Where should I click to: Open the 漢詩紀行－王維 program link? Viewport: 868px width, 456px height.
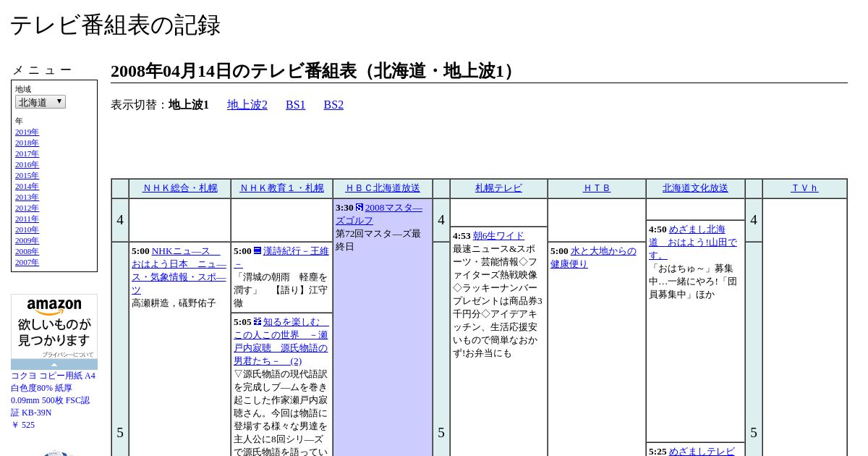click(x=281, y=258)
